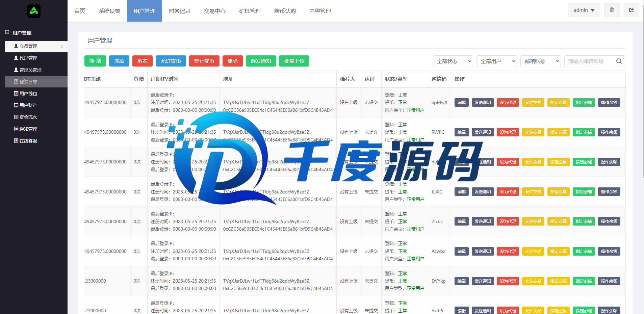This screenshot has width=644, height=314.
Task: Switch to the 新币认购 tab
Action: pyautogui.click(x=285, y=11)
